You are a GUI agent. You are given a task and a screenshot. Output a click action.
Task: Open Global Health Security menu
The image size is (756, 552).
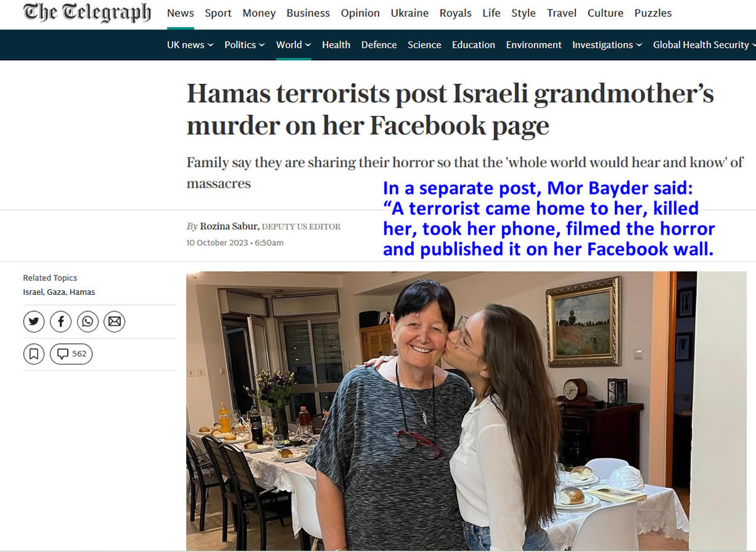[x=704, y=45]
